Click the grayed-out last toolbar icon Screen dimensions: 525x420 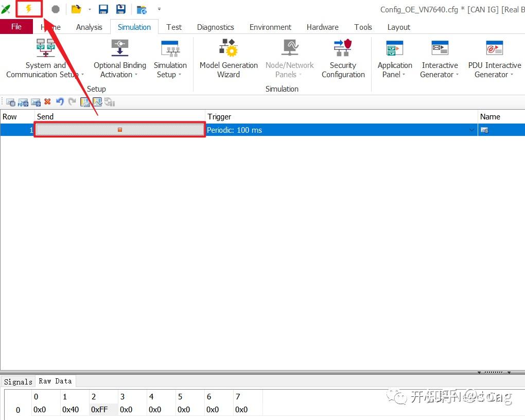(110, 102)
